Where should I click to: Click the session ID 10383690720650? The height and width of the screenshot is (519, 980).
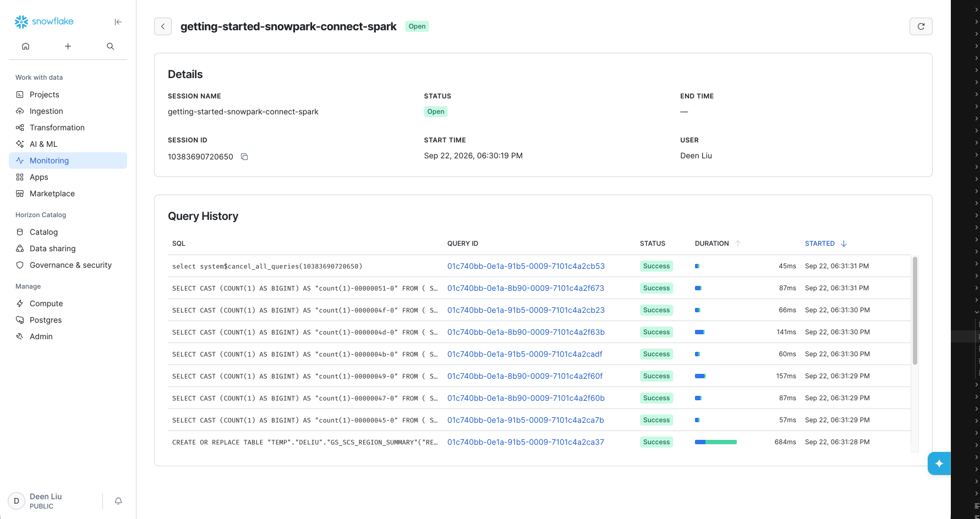click(x=200, y=157)
